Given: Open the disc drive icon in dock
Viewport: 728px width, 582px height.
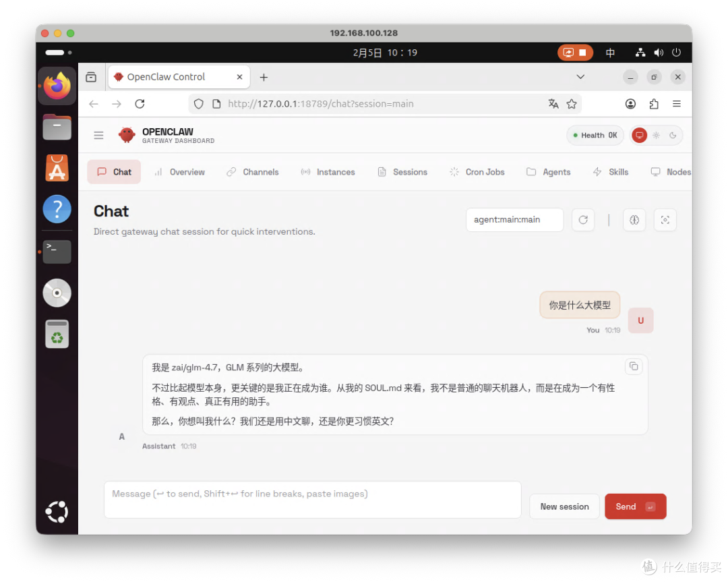Looking at the screenshot, I should pos(57,293).
